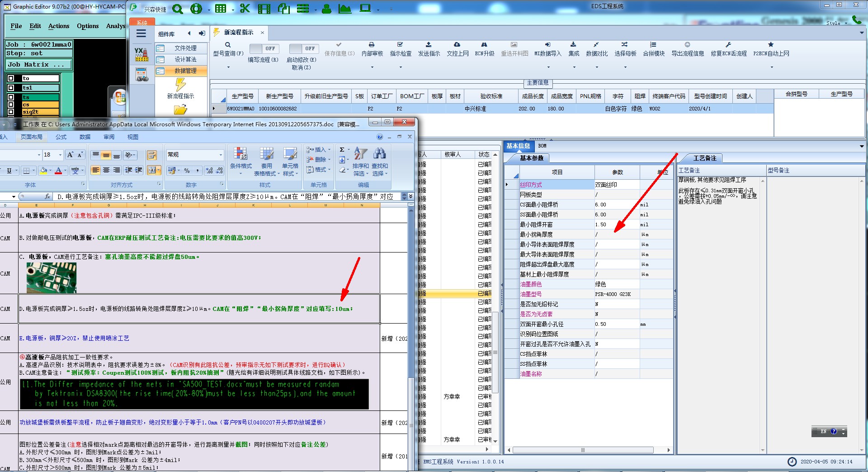Viewport: 868px width, 472px height.
Task: Click 型号查询(F) search tool
Action: (228, 49)
